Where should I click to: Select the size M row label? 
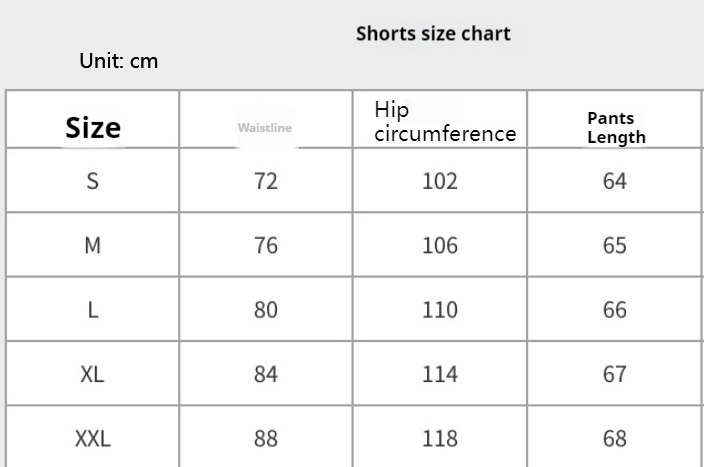(x=93, y=246)
